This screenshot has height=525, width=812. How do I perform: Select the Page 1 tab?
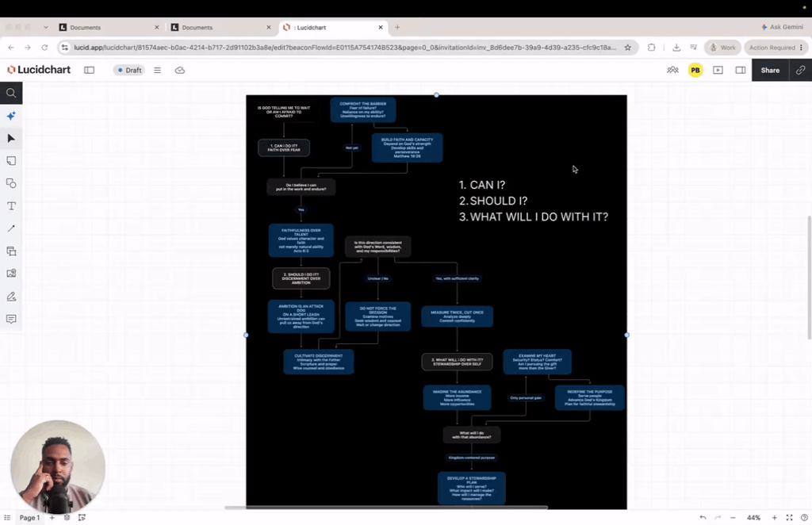click(x=29, y=517)
